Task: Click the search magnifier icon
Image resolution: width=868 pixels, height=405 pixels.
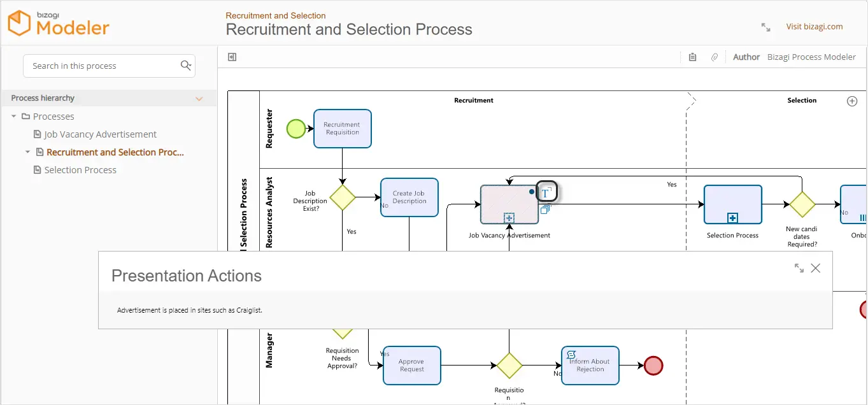Action: (186, 65)
